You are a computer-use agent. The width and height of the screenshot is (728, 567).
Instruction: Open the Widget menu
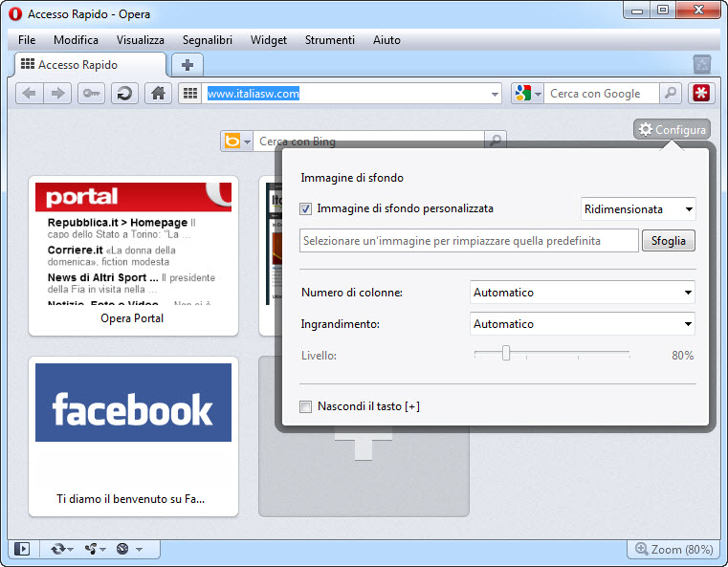(269, 40)
